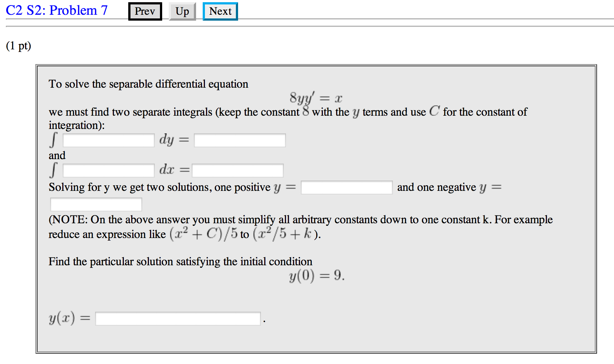Click the Prev navigation button
The height and width of the screenshot is (364, 614).
point(145,11)
